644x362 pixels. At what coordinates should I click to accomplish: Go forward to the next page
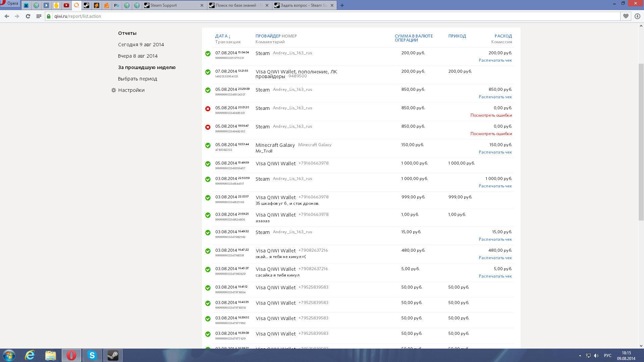(x=17, y=16)
